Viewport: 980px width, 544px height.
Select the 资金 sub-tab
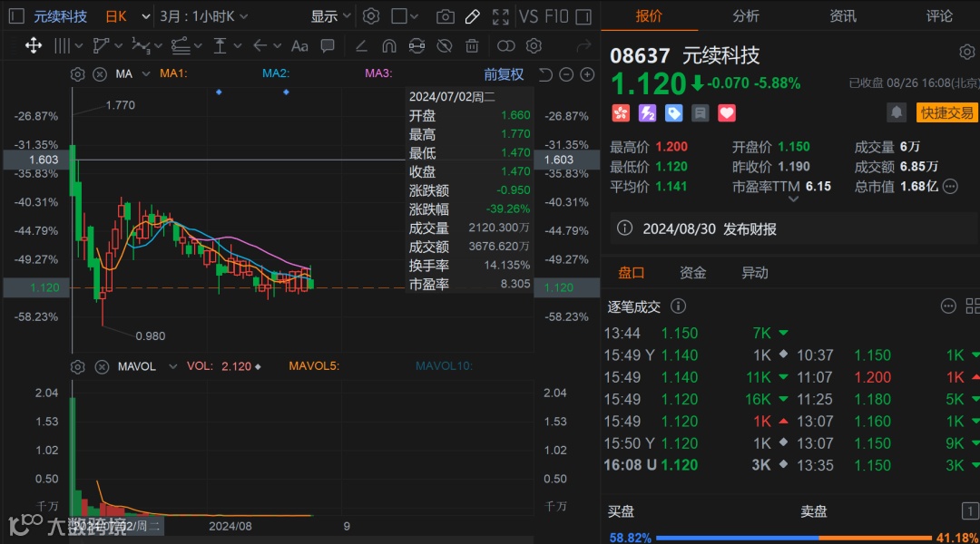692,273
